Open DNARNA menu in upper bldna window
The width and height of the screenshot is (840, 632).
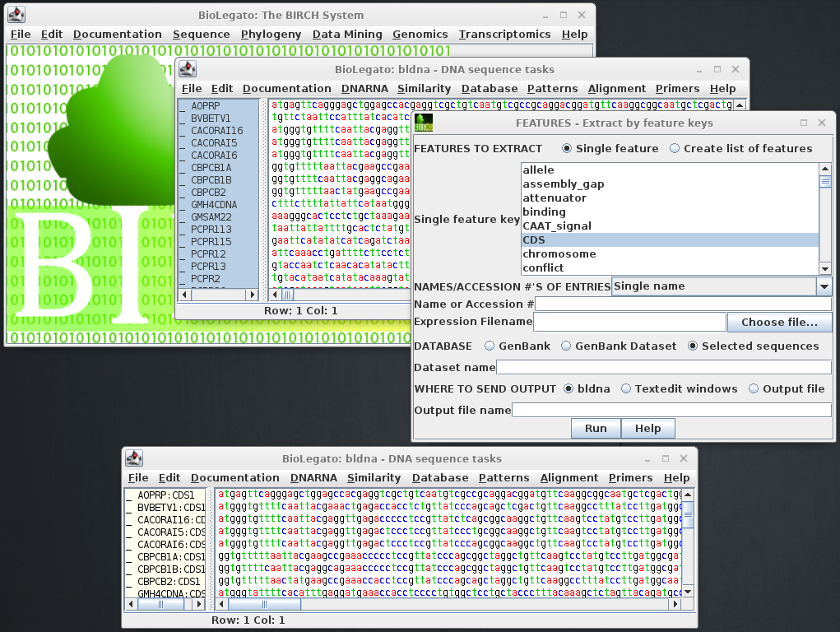tap(364, 88)
